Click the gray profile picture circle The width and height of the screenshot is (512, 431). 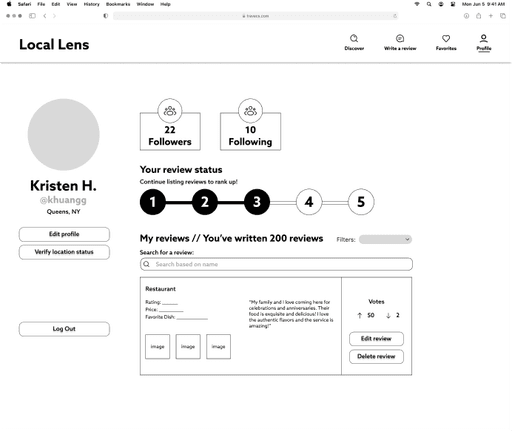[64, 134]
